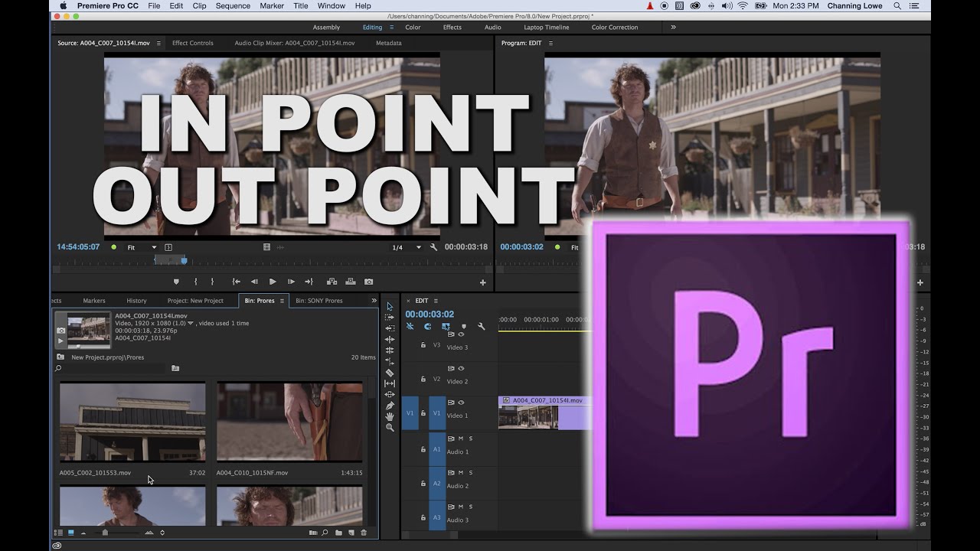Open EDIT sequence panel menu
The image size is (980, 551).
tap(436, 301)
